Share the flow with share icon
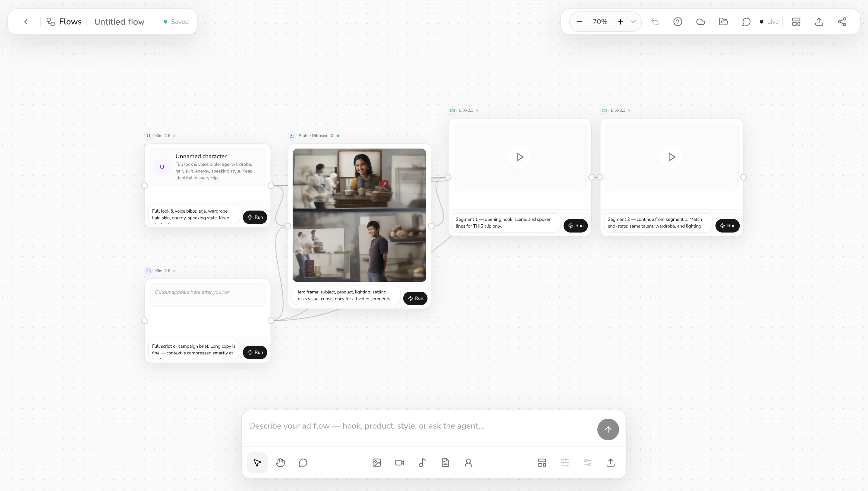This screenshot has width=868, height=491. pos(842,22)
